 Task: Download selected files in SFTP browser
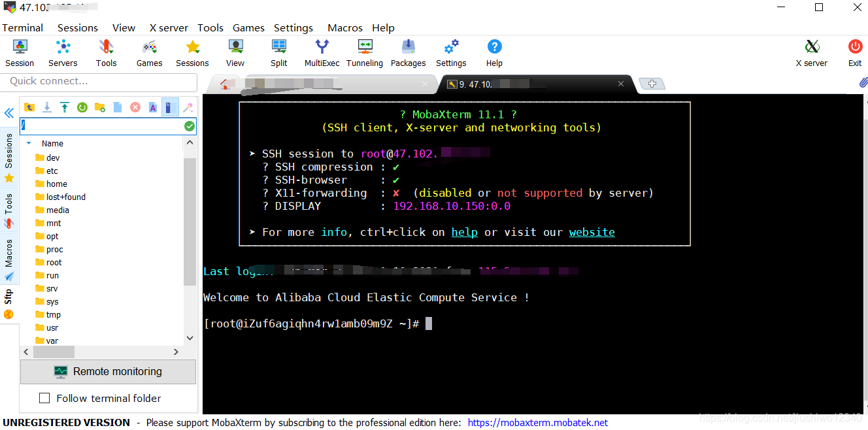click(47, 107)
